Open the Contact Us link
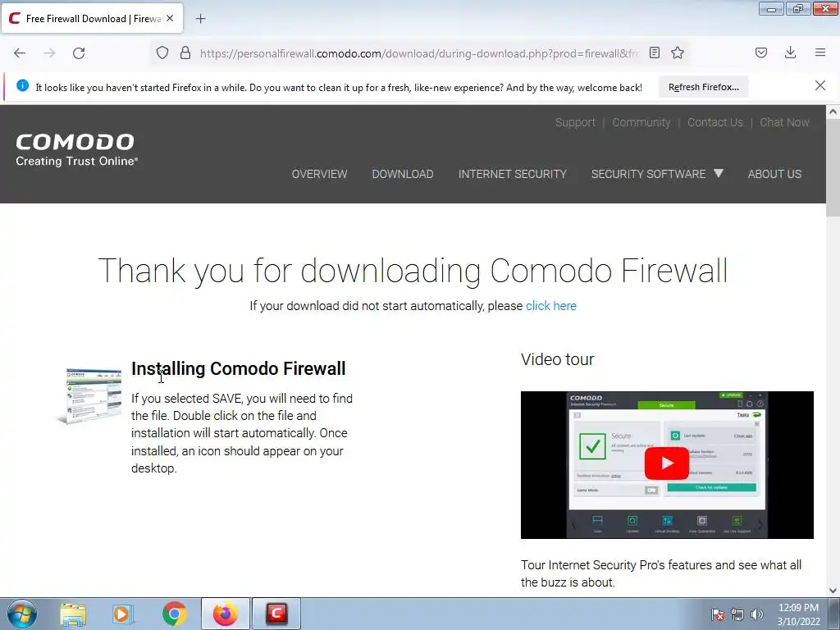Image resolution: width=840 pixels, height=630 pixels. point(714,122)
